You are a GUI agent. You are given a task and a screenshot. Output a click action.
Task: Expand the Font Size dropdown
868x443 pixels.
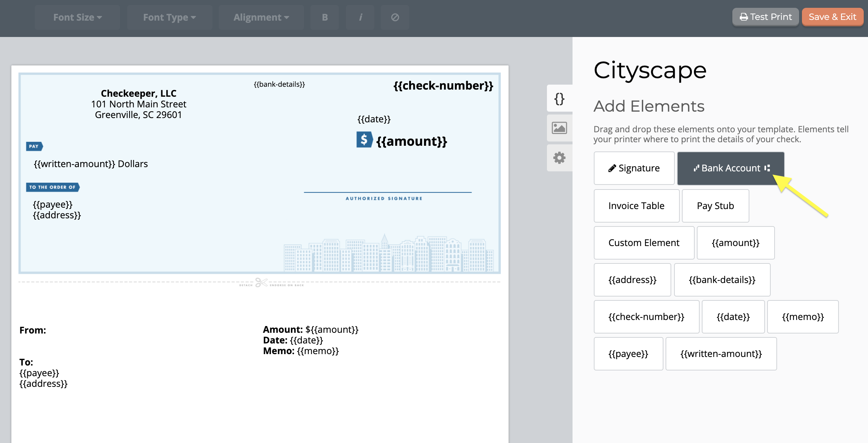click(x=77, y=17)
